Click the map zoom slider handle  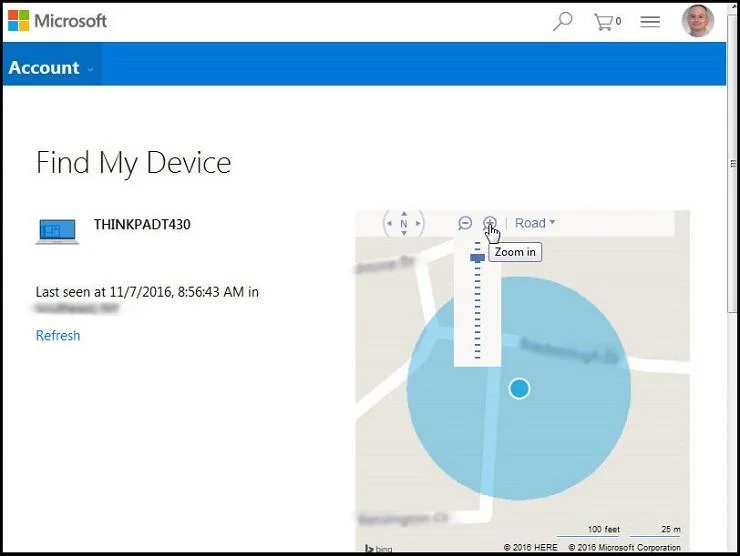pos(477,258)
